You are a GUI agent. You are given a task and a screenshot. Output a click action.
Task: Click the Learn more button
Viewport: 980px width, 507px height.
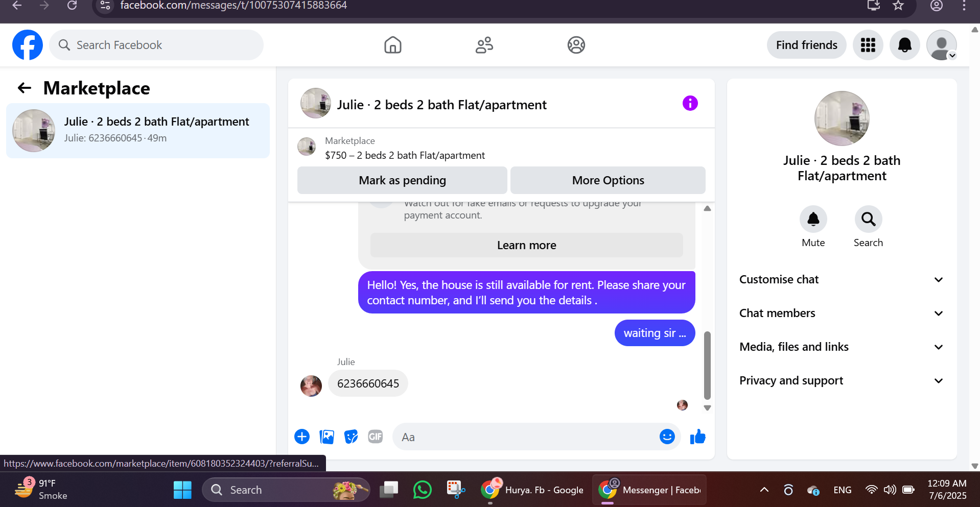pos(526,245)
